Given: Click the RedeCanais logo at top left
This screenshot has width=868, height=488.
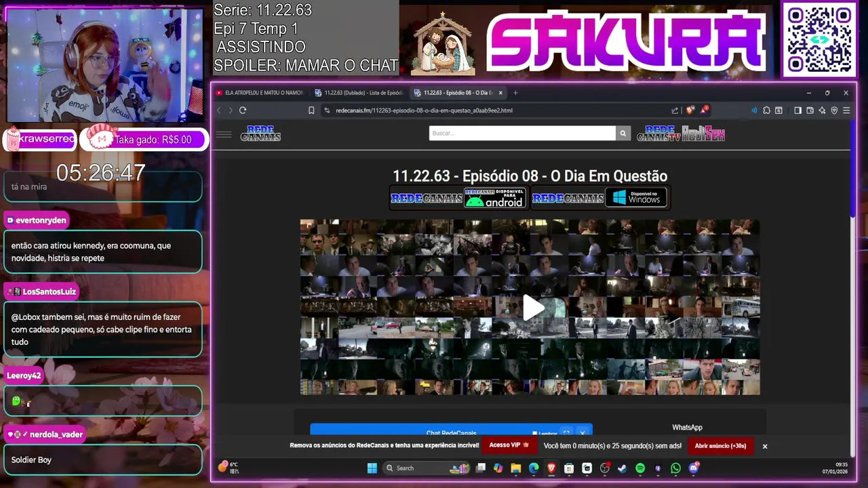Looking at the screenshot, I should click(x=260, y=134).
